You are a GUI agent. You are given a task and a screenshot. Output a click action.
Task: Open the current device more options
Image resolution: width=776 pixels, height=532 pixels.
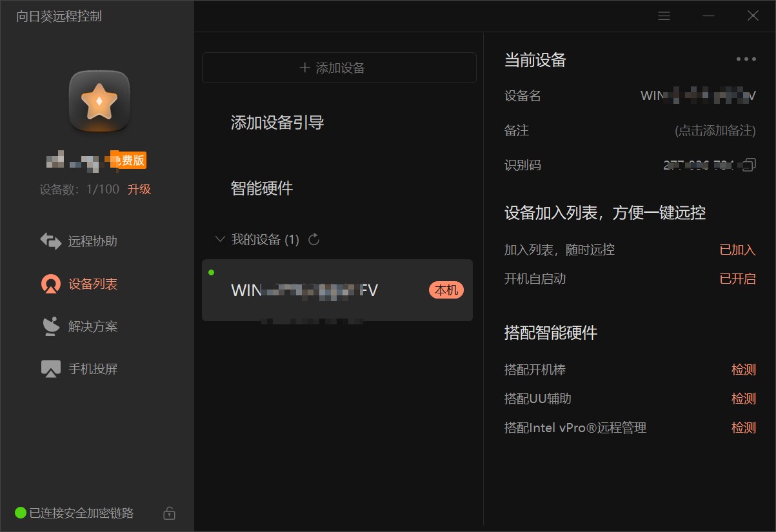(x=746, y=59)
